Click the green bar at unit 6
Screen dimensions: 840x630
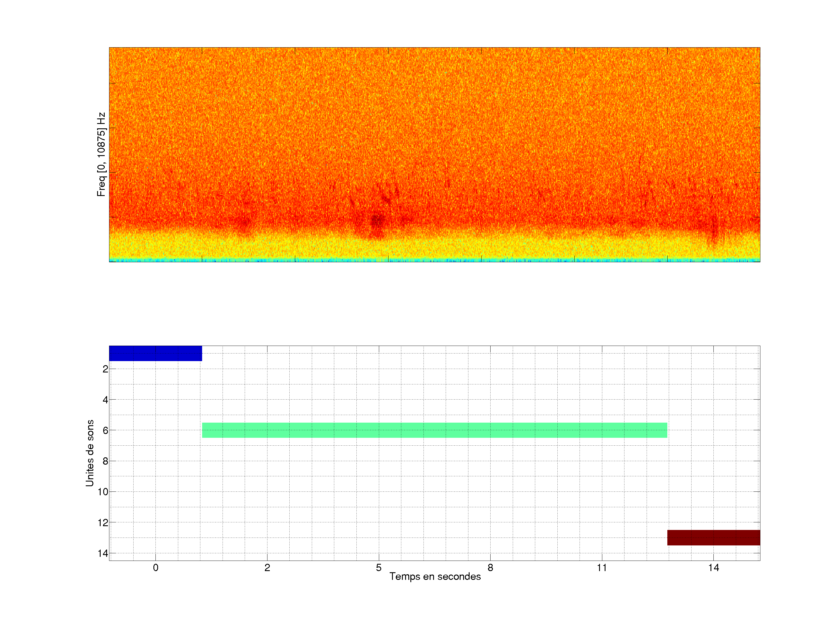click(x=434, y=430)
